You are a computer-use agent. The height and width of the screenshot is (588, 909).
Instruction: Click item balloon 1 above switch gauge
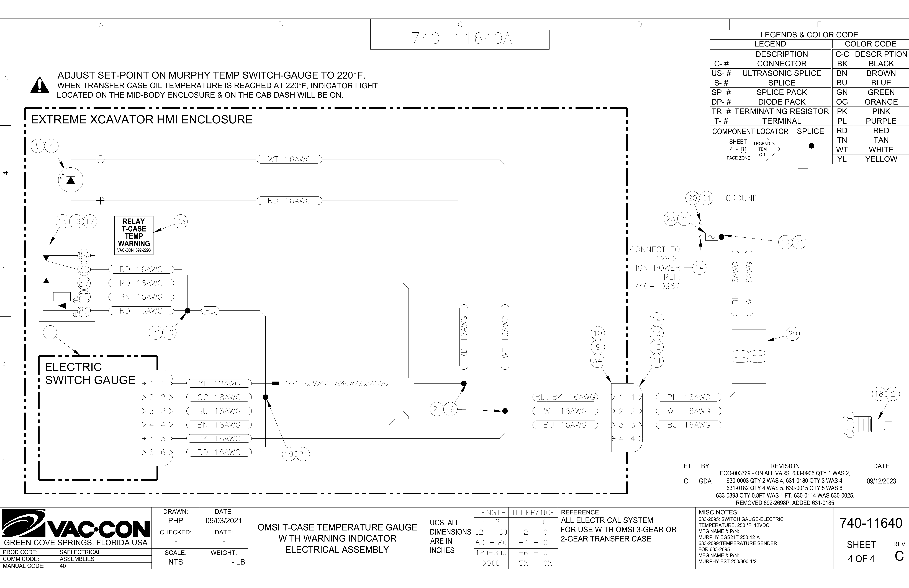click(50, 332)
